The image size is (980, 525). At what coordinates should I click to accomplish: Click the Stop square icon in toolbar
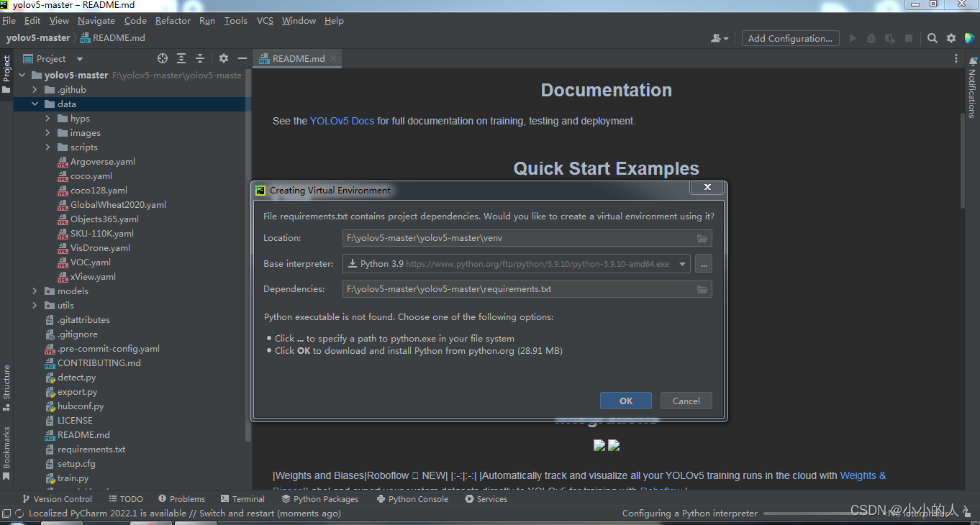(909, 38)
